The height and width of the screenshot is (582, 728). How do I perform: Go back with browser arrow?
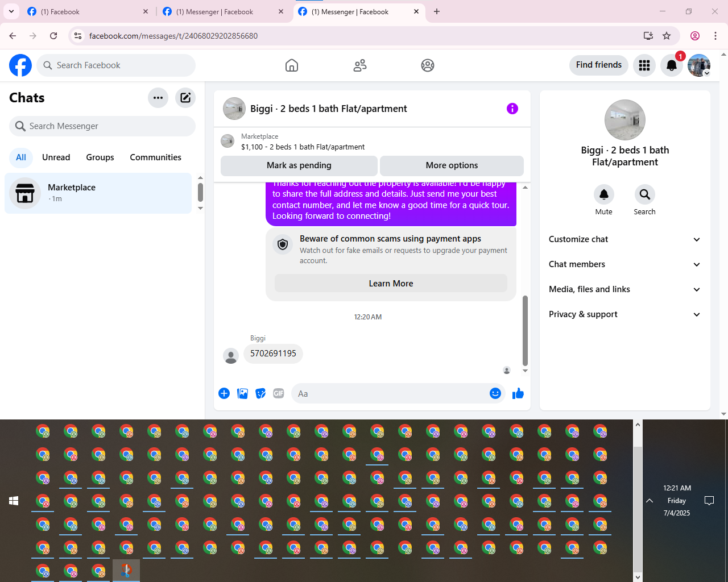click(x=13, y=36)
